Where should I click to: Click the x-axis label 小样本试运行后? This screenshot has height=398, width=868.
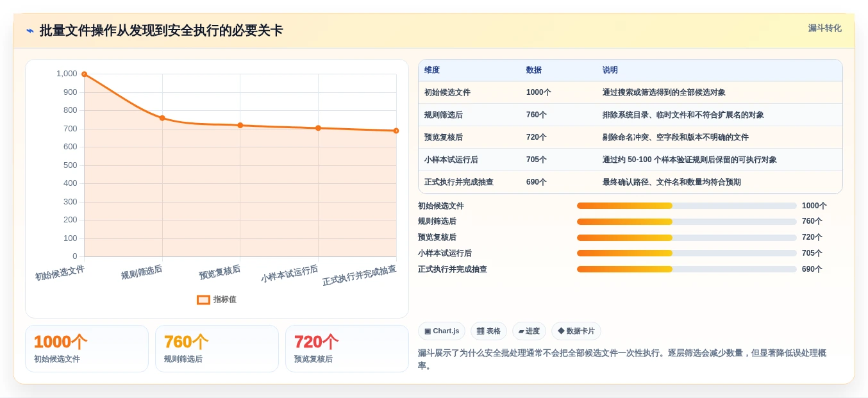click(289, 274)
